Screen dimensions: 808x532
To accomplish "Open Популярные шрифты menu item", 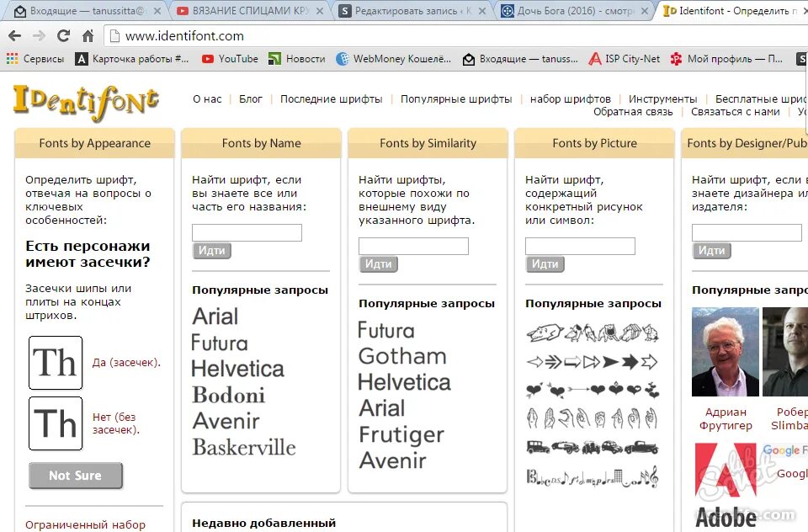I will tap(456, 99).
